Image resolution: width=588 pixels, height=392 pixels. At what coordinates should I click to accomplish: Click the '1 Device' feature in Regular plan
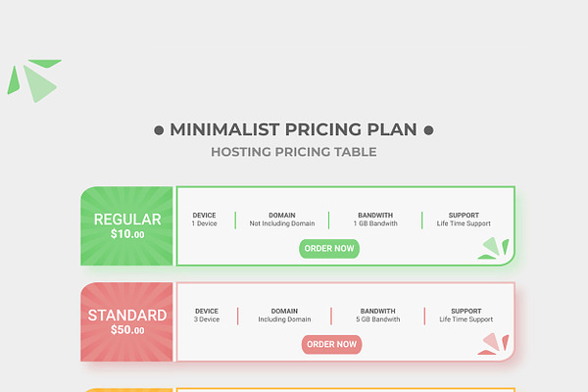point(204,223)
